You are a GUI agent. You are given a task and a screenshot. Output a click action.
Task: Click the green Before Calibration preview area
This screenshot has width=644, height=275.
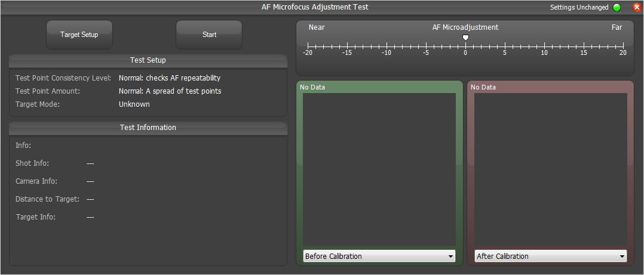point(379,168)
